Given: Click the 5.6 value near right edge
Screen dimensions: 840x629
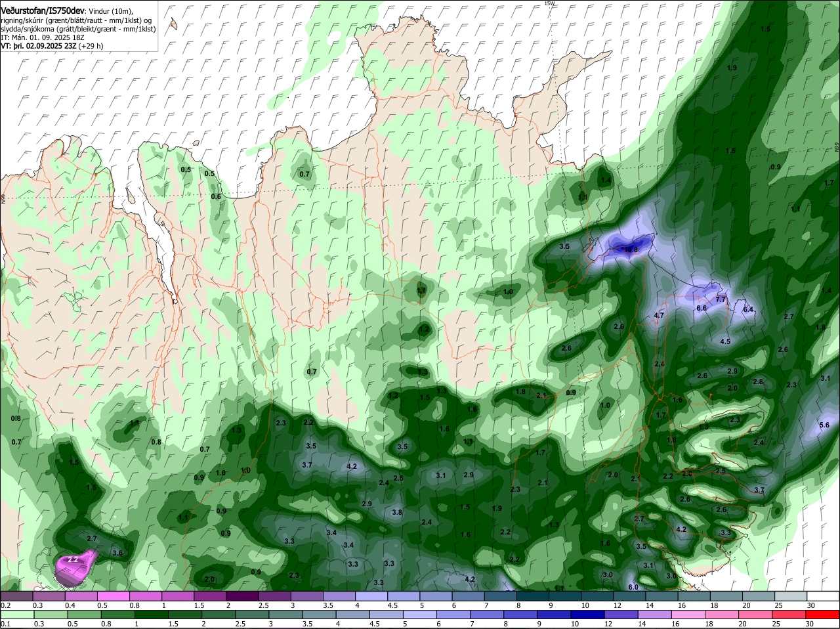Looking at the screenshot, I should point(825,425).
